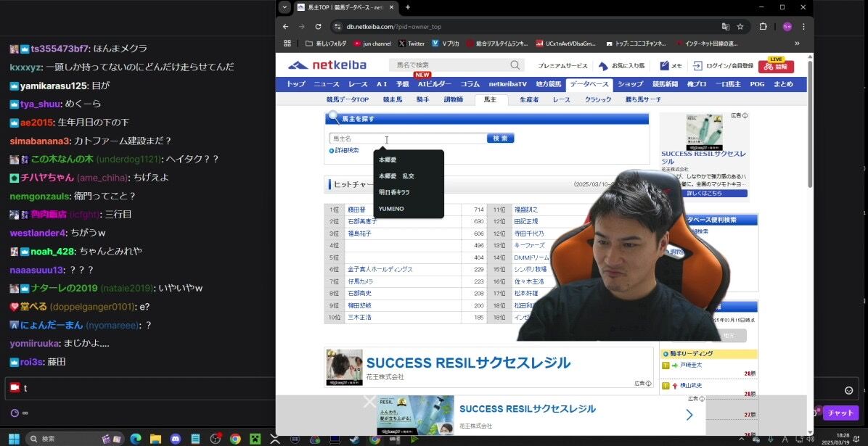Open the Windows Start menu
The height and width of the screenshot is (446, 868).
click(14, 439)
